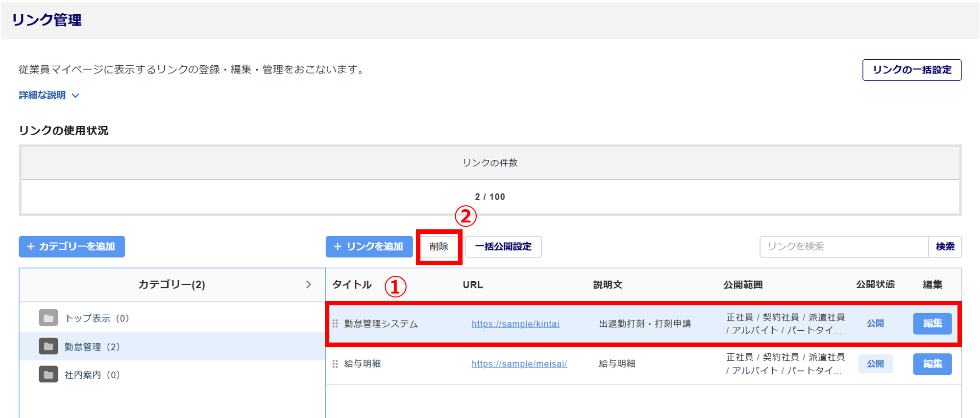Click the chevron arrow next to 詳細な説明

pyautogui.click(x=75, y=96)
